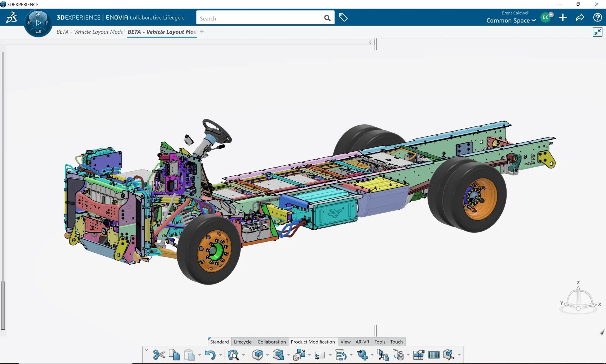
Task: Switch to the Lifecycle tab
Action: tap(242, 342)
